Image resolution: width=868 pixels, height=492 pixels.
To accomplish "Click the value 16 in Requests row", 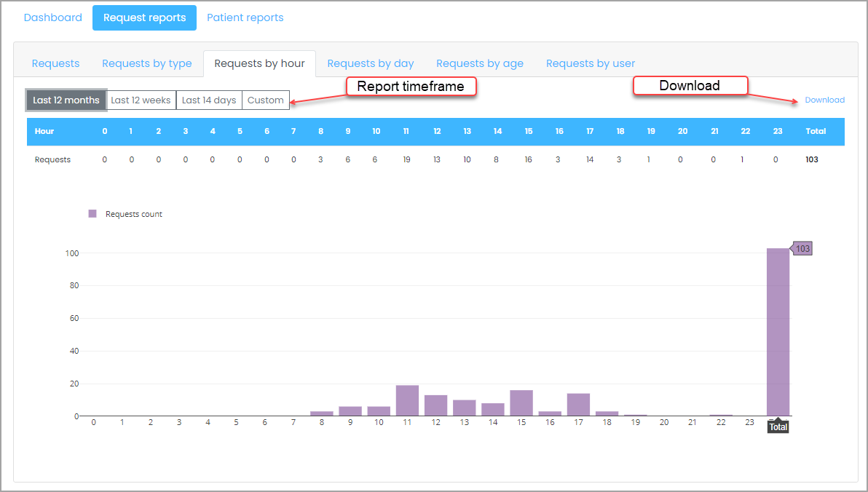I will click(x=528, y=159).
